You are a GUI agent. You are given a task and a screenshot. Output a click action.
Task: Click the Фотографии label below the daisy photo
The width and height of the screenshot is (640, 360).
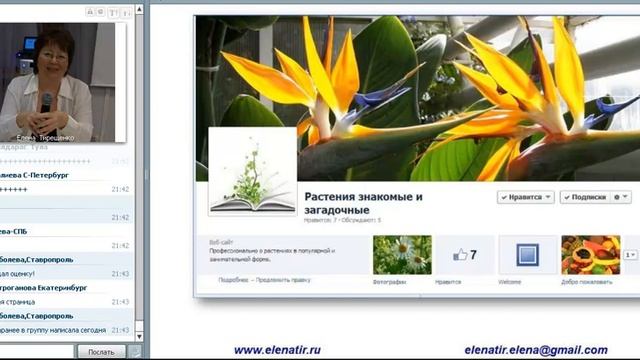click(389, 282)
